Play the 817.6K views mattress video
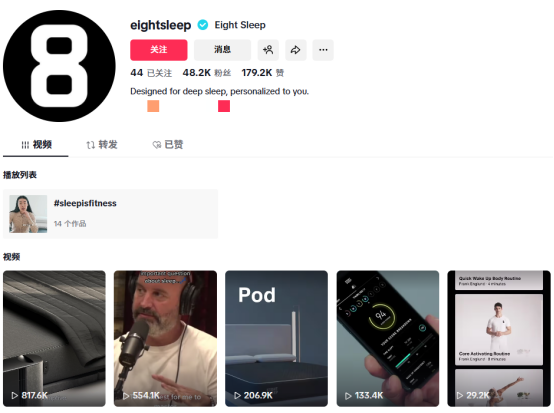Viewport: 554px width, 413px height. (54, 338)
